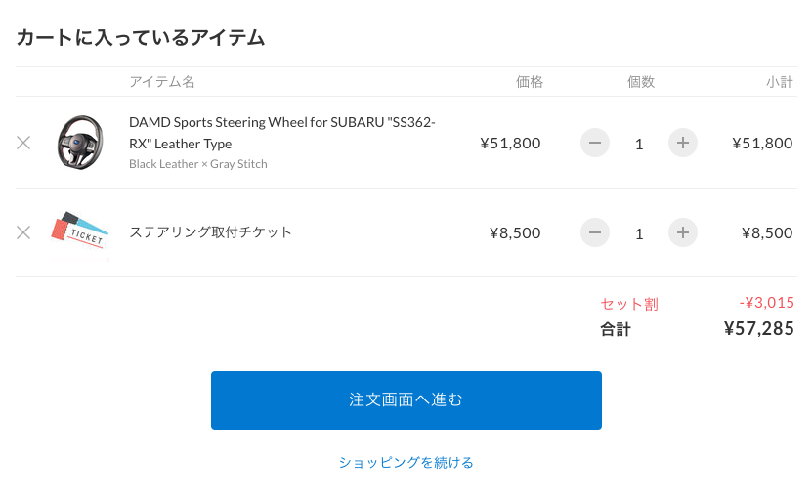The width and height of the screenshot is (812, 504).
Task: Open the ステアリング取付チケット product name
Action: coord(210,232)
